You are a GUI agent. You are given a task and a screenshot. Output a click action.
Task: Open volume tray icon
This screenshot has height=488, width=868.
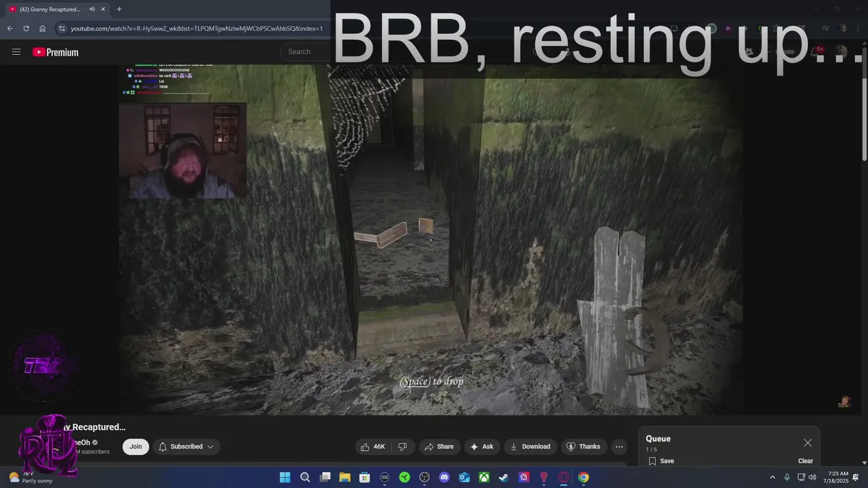click(812, 477)
